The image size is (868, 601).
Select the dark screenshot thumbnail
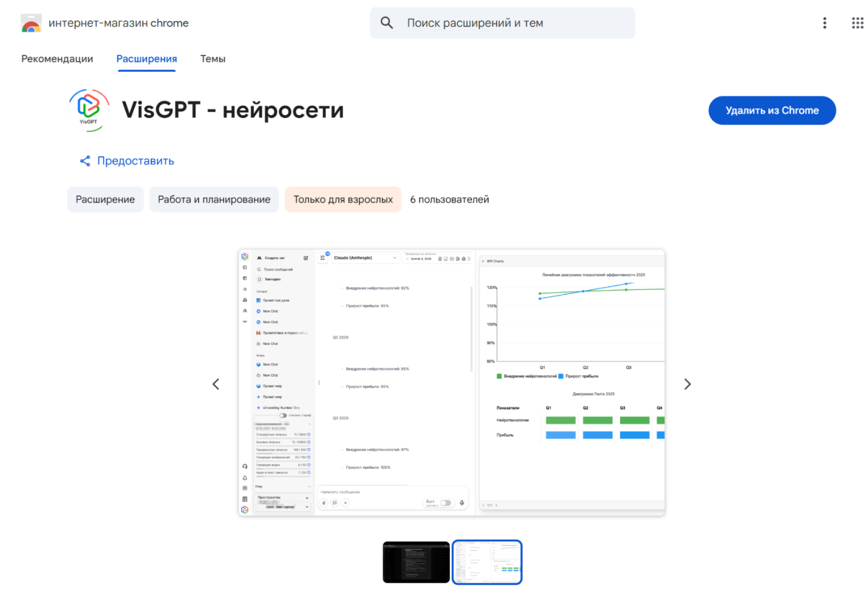tap(416, 562)
